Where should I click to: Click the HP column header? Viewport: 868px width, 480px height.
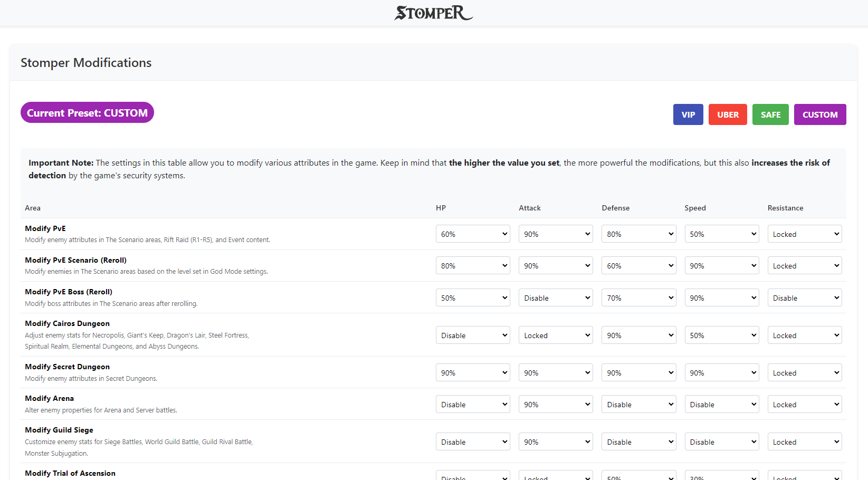441,208
